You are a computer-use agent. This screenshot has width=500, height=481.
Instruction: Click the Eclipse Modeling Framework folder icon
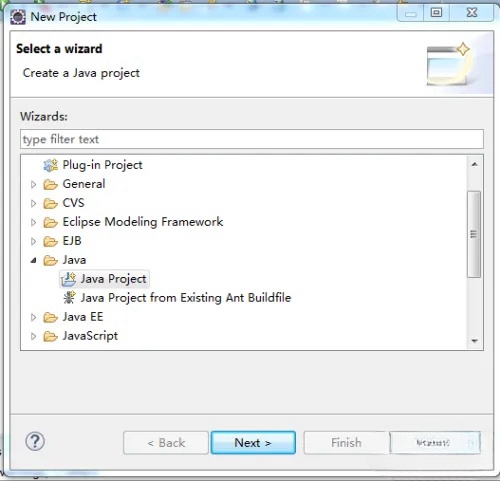pos(51,222)
